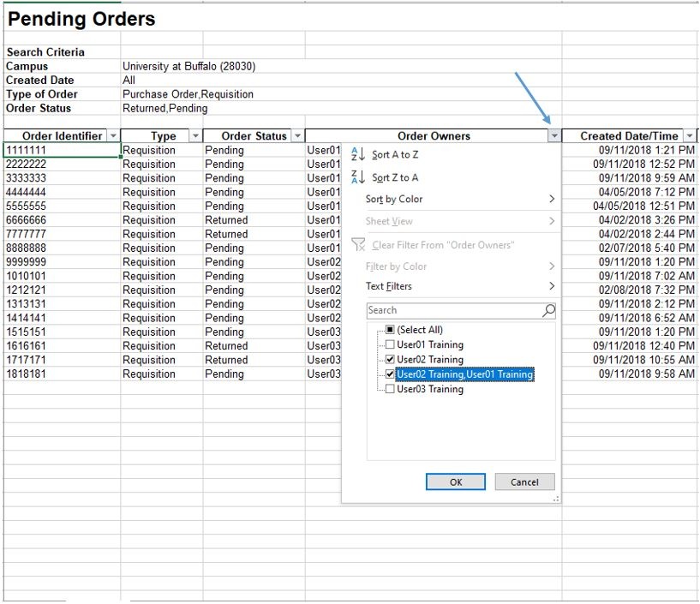Click the Sort Z to A icon
The image size is (700, 604).
click(358, 177)
